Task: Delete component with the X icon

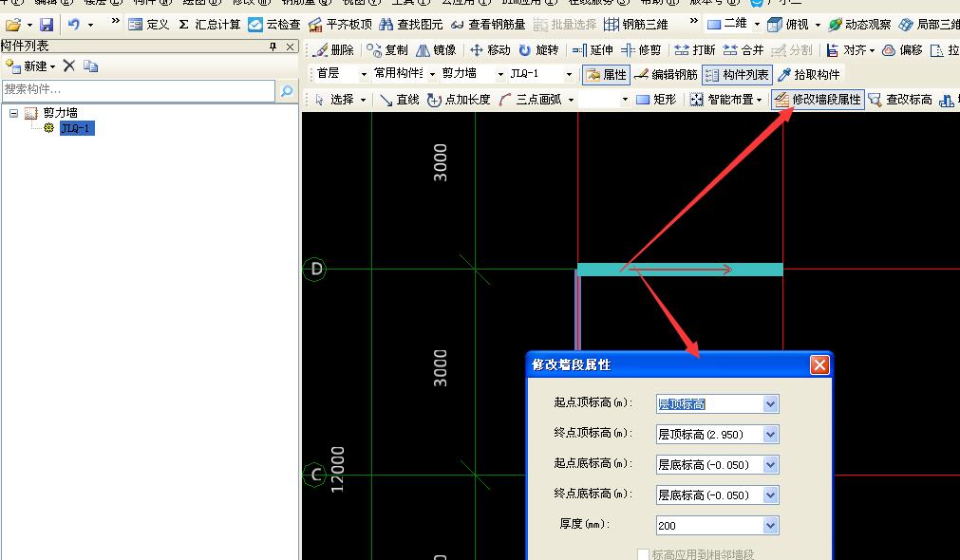Action: pyautogui.click(x=69, y=66)
